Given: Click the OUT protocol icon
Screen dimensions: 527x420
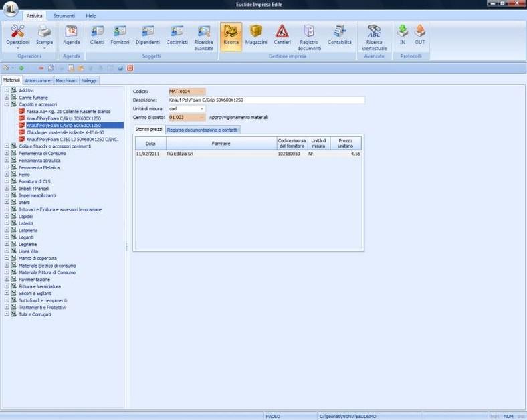Looking at the screenshot, I should coord(419,34).
